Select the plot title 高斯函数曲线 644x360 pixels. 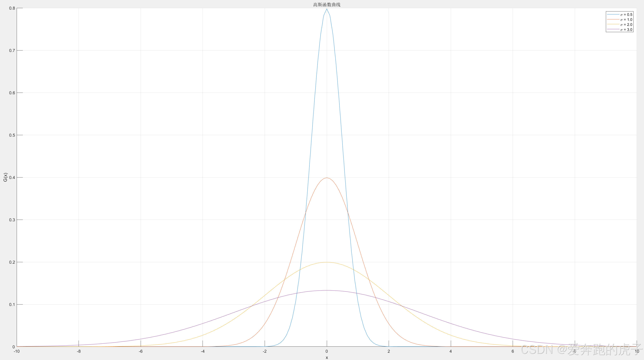[327, 5]
